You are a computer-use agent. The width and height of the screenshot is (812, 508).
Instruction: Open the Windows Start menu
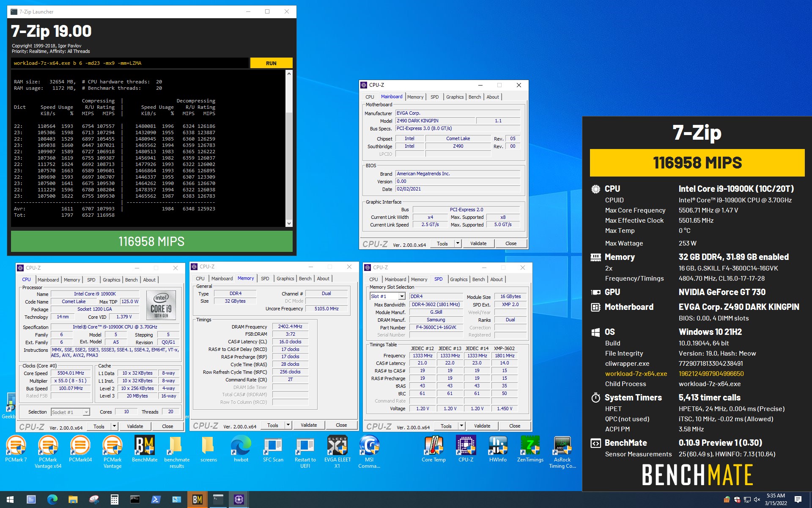point(10,500)
